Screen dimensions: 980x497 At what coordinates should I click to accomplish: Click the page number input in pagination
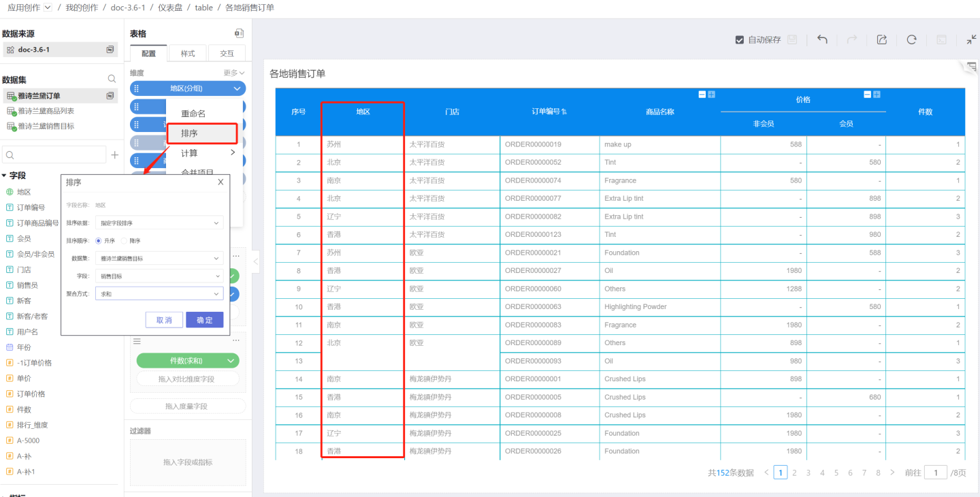pyautogui.click(x=936, y=472)
